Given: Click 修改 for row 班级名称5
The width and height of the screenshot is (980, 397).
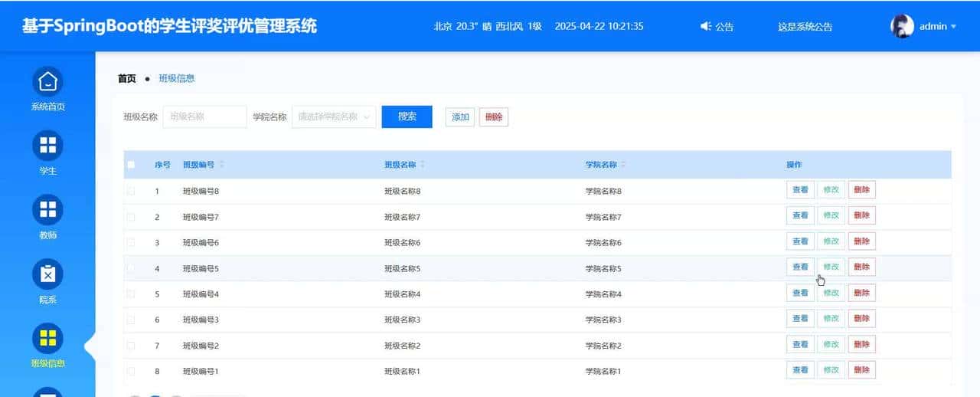Looking at the screenshot, I should point(831,267).
